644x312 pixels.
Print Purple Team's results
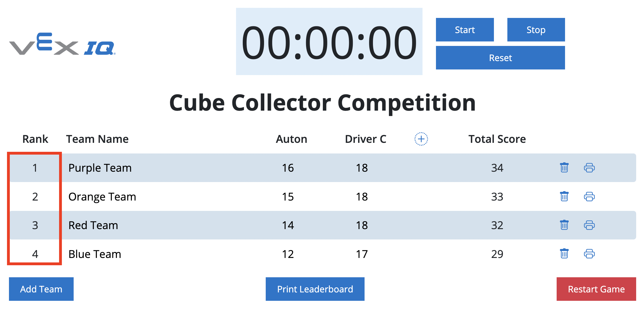pos(589,167)
